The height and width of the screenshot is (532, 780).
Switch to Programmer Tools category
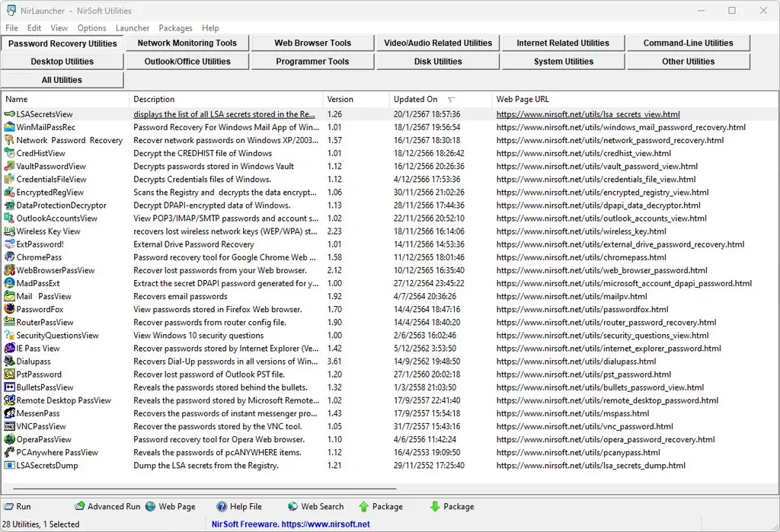pyautogui.click(x=312, y=62)
